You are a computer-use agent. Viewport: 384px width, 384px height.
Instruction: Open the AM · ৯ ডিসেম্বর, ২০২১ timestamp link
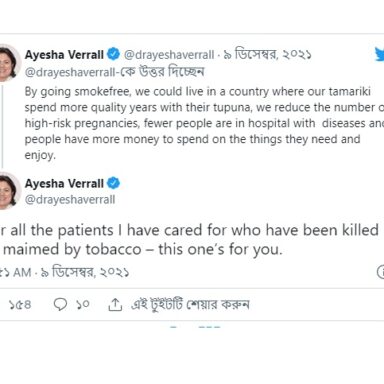click(65, 272)
